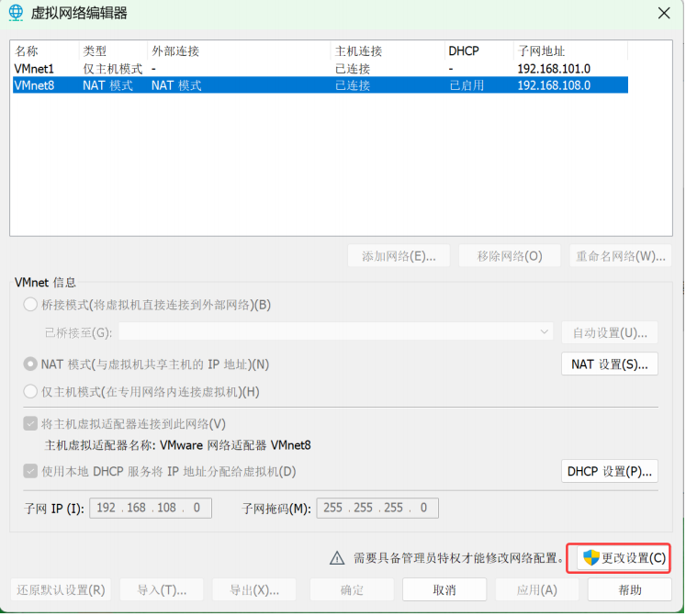Sort by 子网地址 column header
Viewport: 686px width, 616px height.
[571, 51]
